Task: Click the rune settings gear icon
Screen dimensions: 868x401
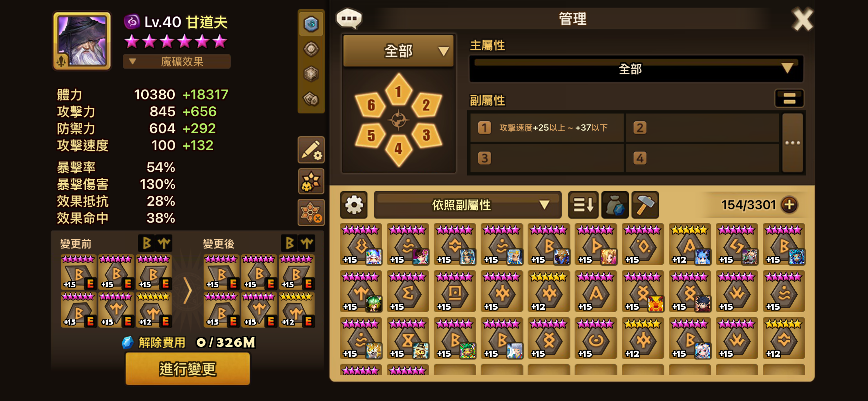Action: pos(354,205)
